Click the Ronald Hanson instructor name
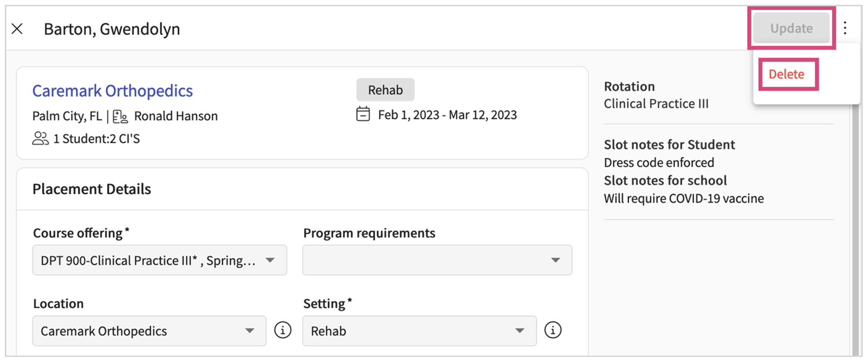868x361 pixels. (176, 116)
